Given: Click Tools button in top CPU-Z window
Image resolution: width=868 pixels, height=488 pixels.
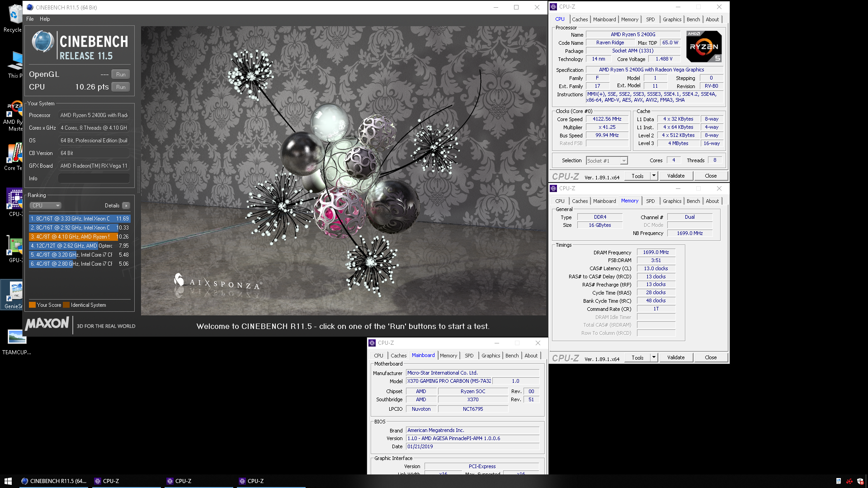Looking at the screenshot, I should (x=638, y=176).
